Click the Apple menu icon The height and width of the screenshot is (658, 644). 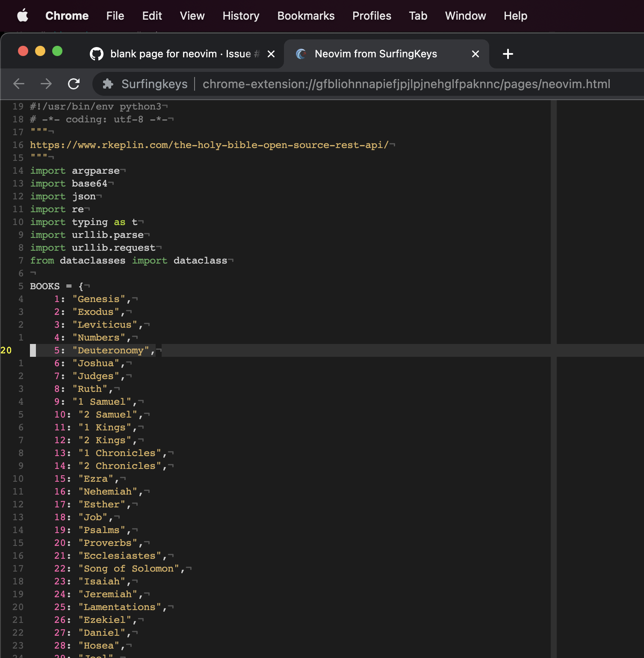[x=23, y=15]
